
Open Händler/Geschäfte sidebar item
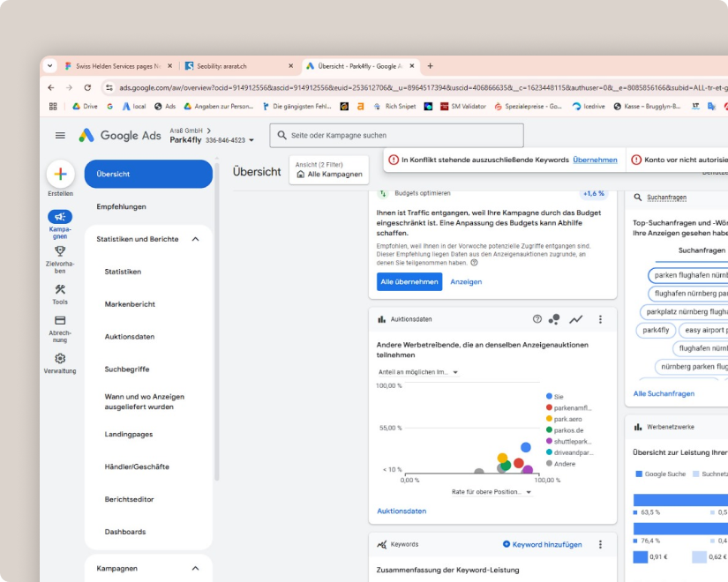coord(137,466)
